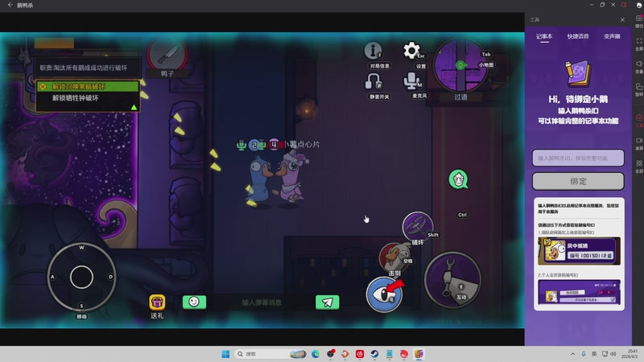The height and width of the screenshot is (362, 644).
Task: Click the eye vision skill button
Action: pyautogui.click(x=384, y=294)
